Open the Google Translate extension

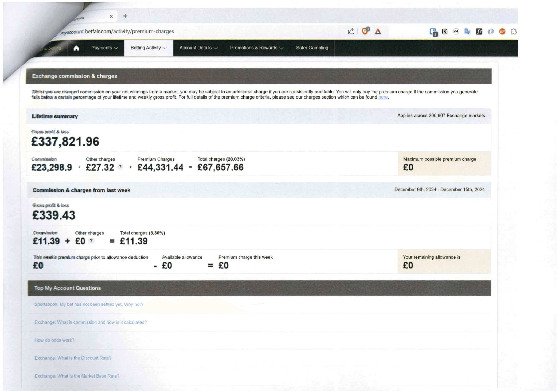click(x=467, y=32)
